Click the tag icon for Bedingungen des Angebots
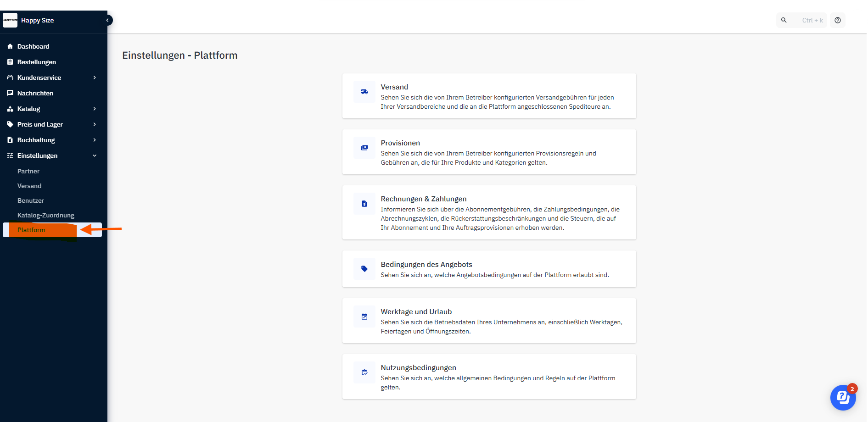Viewport: 868px width, 422px height. click(x=364, y=269)
